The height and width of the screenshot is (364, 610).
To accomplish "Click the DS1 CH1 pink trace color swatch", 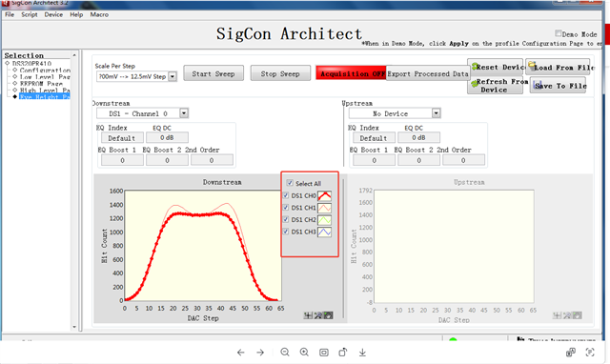I will 324,208.
